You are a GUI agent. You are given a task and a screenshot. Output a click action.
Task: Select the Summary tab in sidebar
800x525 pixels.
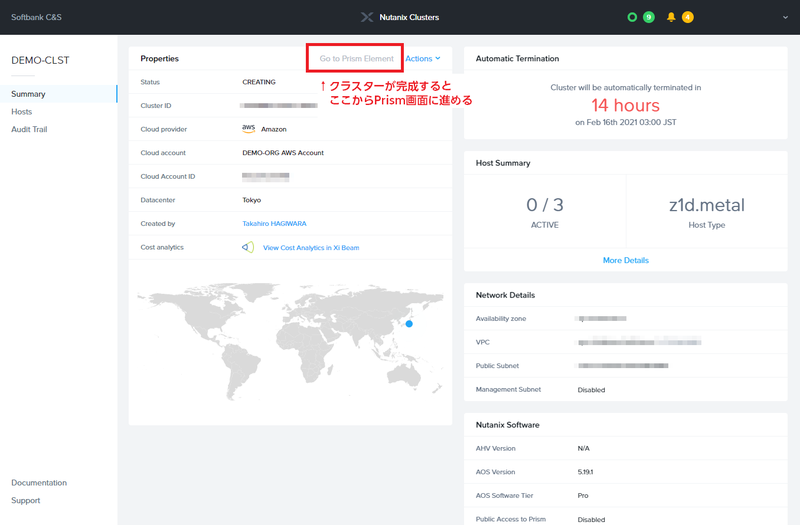pyautogui.click(x=59, y=94)
